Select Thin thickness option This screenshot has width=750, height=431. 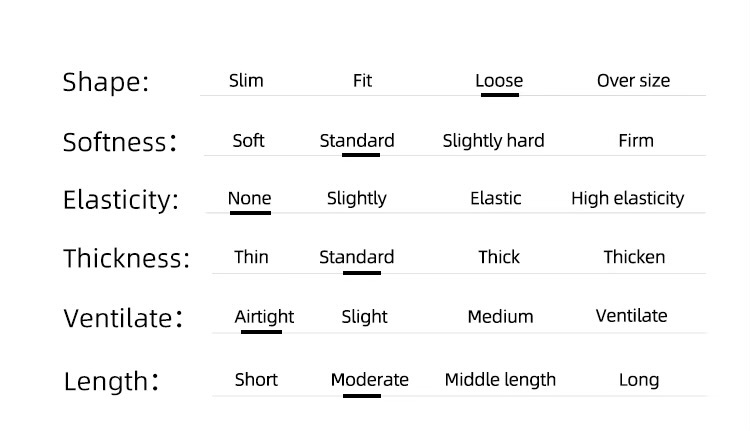[251, 257]
